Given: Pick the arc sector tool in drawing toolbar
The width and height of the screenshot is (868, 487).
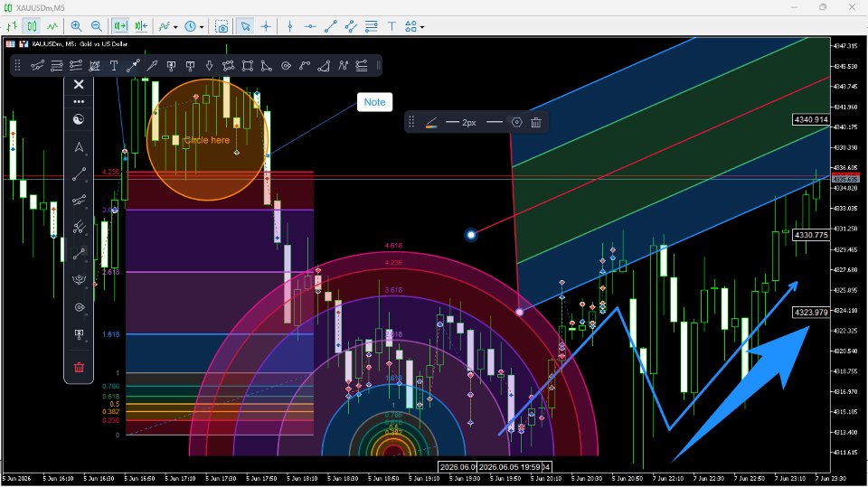Looking at the screenshot, I should pyautogui.click(x=324, y=66).
